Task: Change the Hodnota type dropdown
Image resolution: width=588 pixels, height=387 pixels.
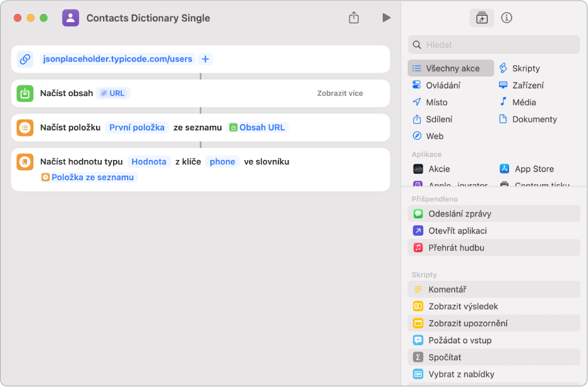Action: point(149,161)
